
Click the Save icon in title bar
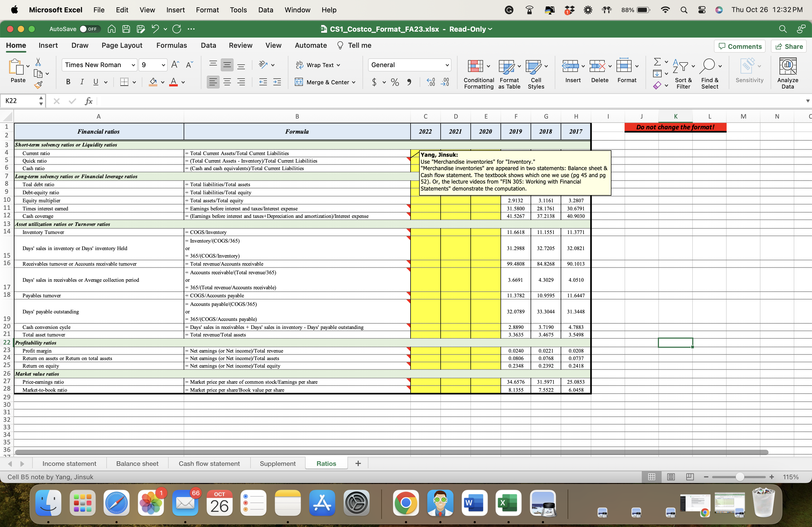[126, 29]
